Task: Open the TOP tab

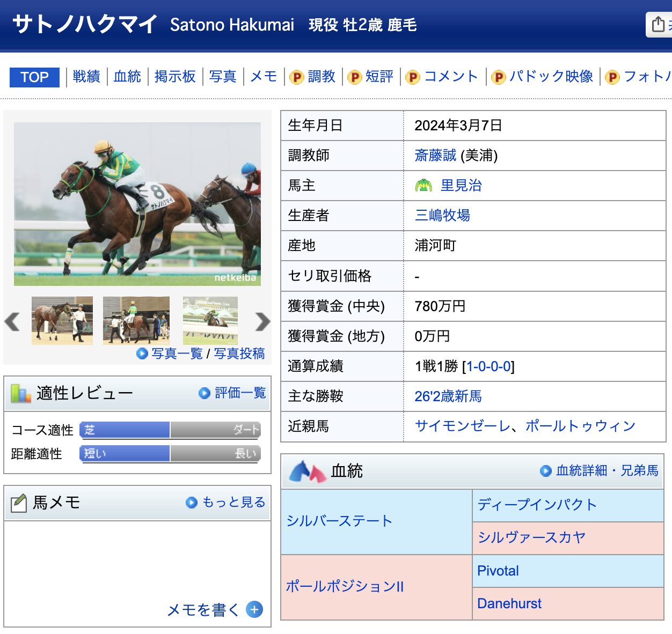Action: (x=34, y=77)
